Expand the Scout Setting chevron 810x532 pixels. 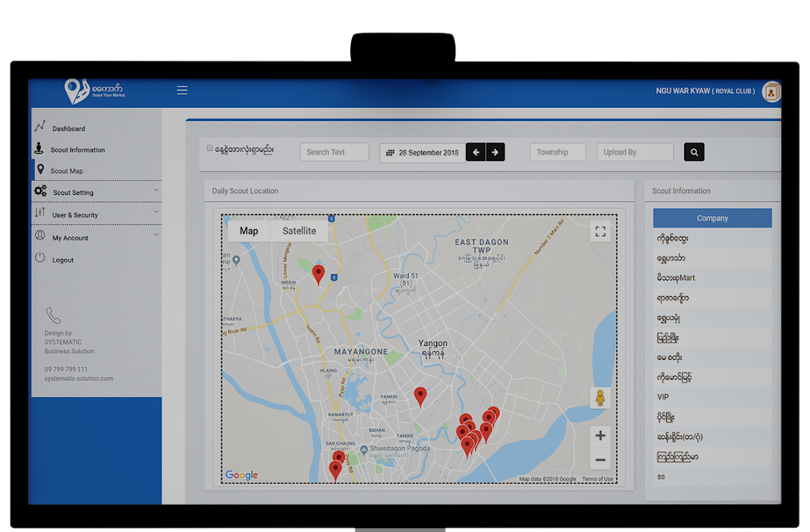156,190
